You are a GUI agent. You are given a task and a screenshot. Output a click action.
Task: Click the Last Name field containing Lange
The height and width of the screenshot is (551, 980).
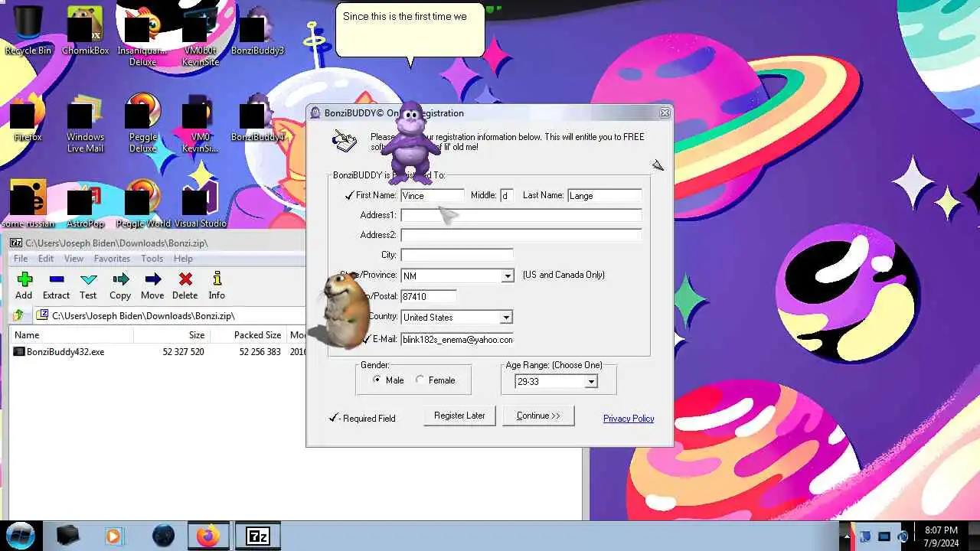[605, 195]
